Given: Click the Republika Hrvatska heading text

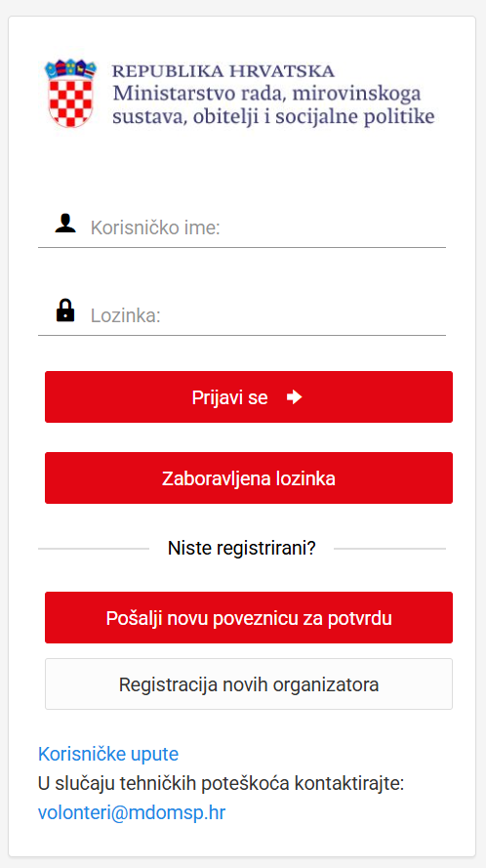Looking at the screenshot, I should point(223,71).
